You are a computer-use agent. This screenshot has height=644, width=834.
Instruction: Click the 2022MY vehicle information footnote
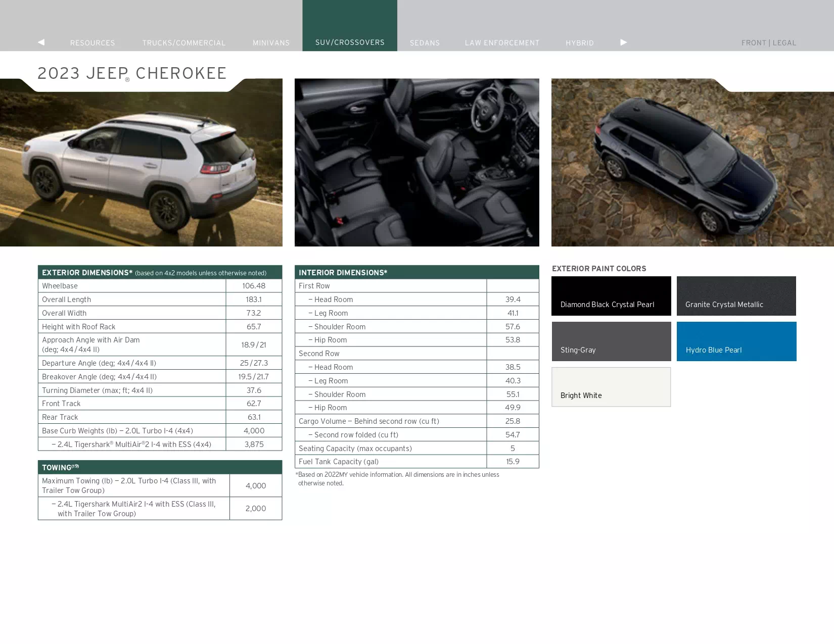[397, 479]
